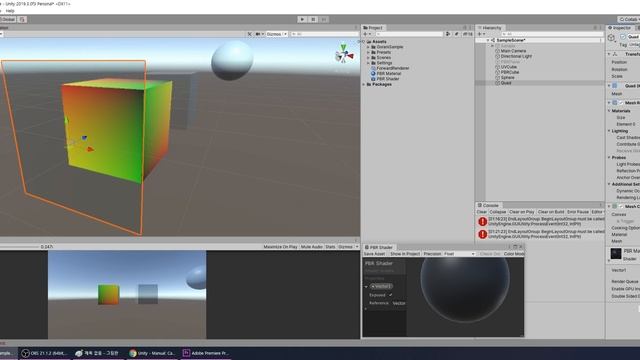Open the Scene view Gizmos dropdown
Viewport: 640px width, 360px height.
pos(277,34)
